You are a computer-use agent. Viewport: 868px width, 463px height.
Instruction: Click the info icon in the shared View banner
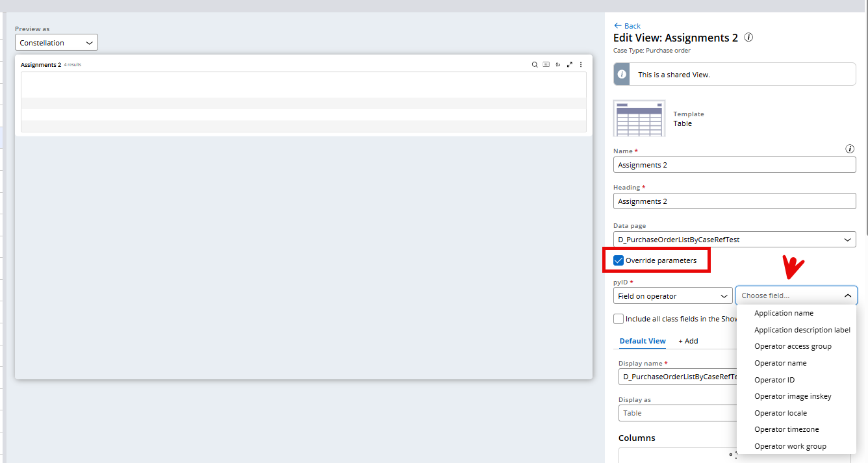coord(621,74)
